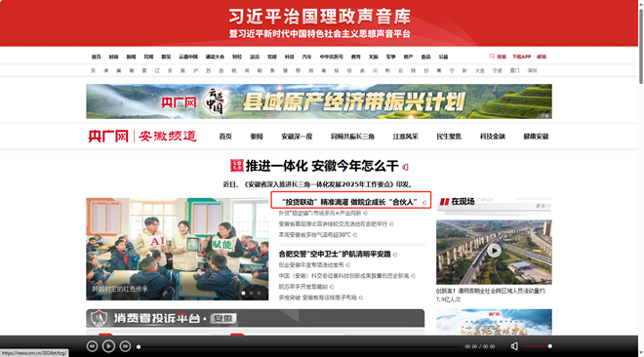Select 江淮风采 in channel navigation
644x357 pixels.
(x=405, y=137)
